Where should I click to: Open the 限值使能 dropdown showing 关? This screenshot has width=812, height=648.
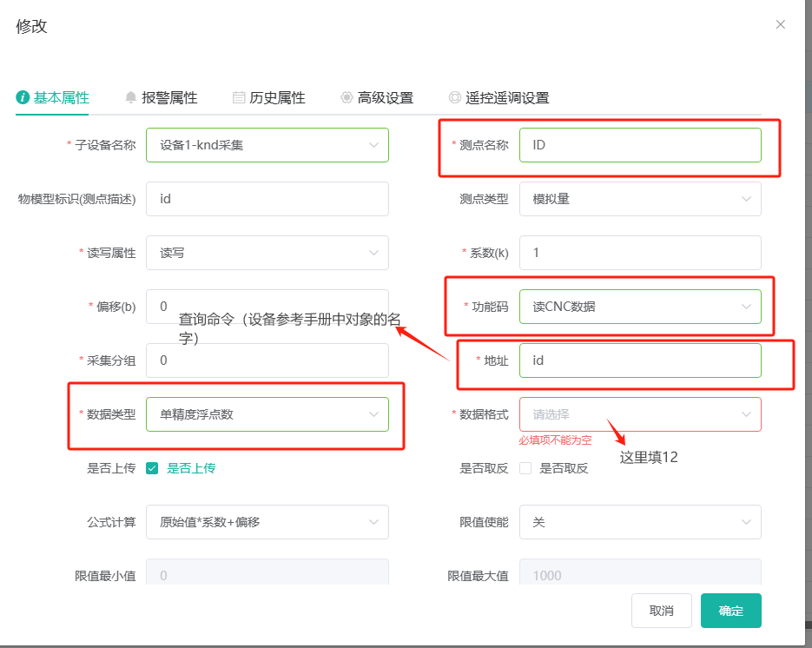click(640, 522)
